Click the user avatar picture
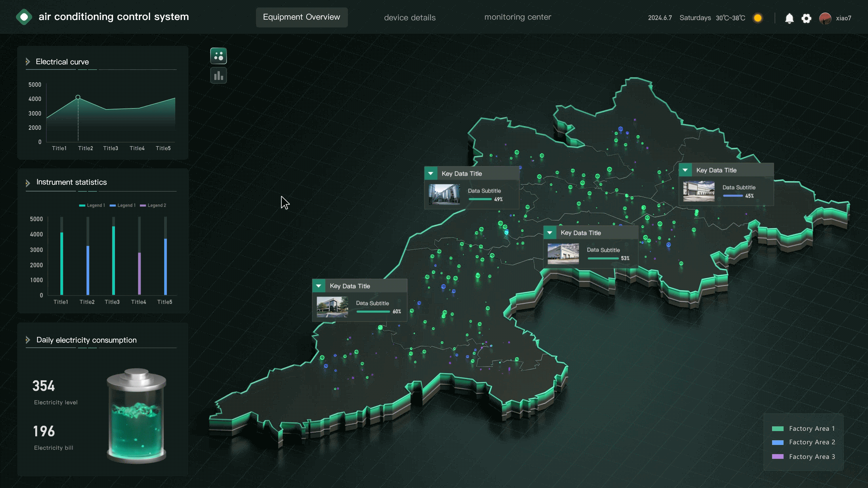Image resolution: width=868 pixels, height=488 pixels. [x=825, y=18]
